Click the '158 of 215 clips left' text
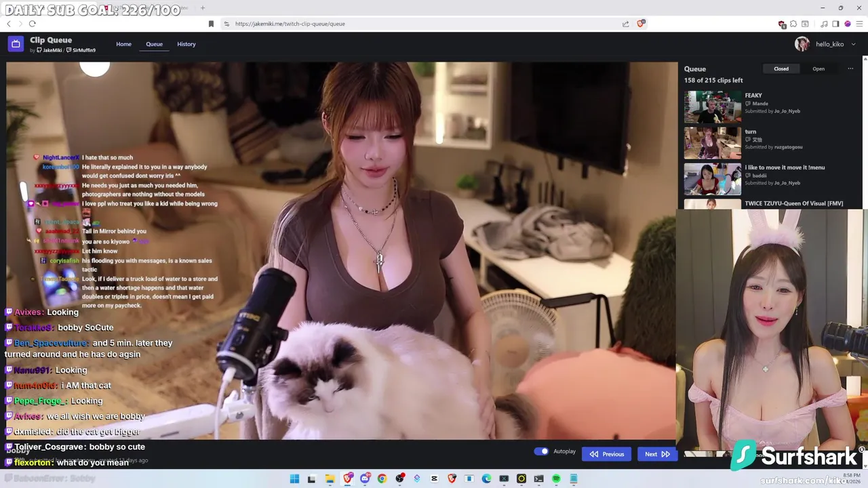 [713, 80]
